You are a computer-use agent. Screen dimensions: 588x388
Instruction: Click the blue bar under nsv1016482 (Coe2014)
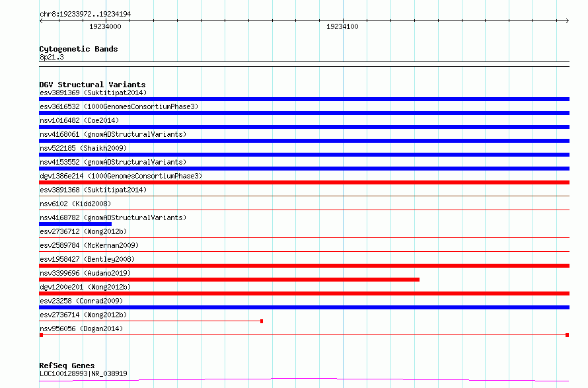point(304,127)
